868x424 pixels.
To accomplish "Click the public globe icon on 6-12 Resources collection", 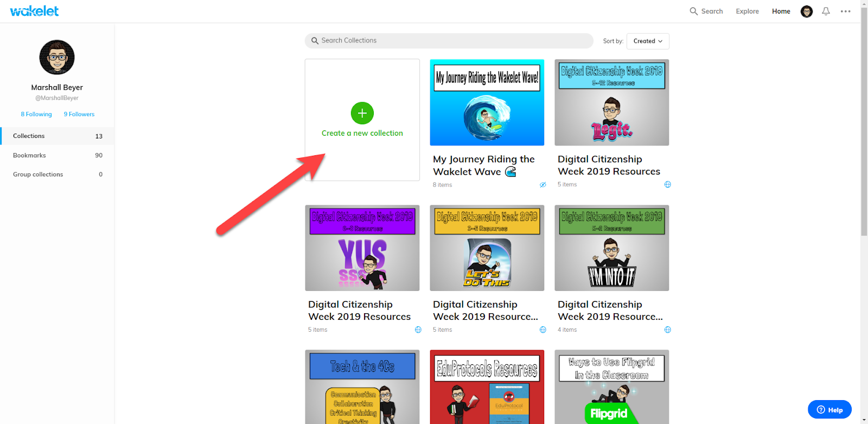I will [x=668, y=185].
